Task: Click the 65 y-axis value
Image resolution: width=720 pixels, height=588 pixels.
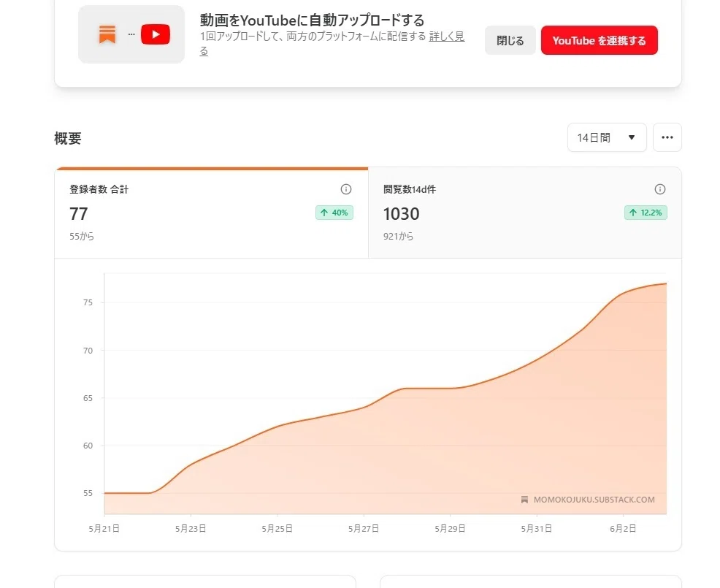Action: click(x=88, y=398)
